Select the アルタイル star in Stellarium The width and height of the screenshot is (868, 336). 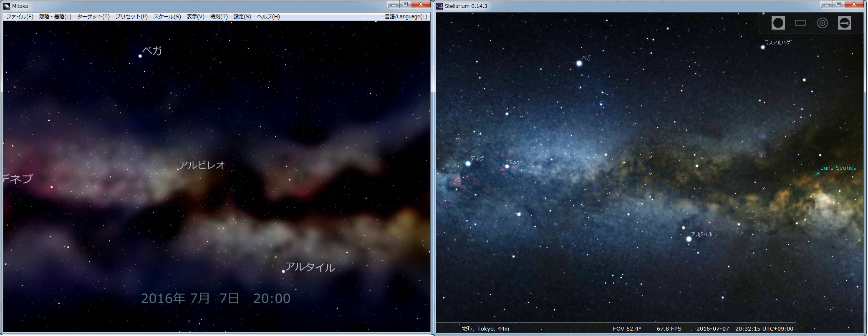(689, 239)
